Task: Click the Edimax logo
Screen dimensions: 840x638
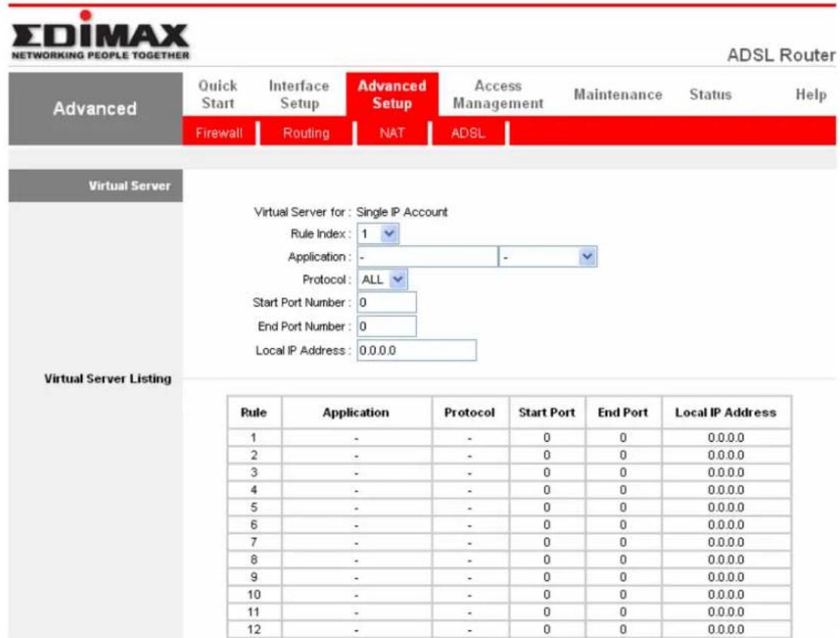Action: pos(100,35)
